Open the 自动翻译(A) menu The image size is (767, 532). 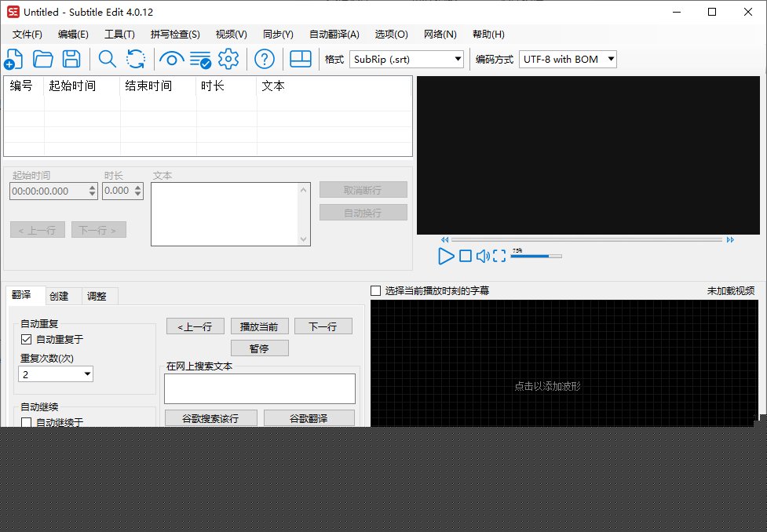click(x=334, y=35)
